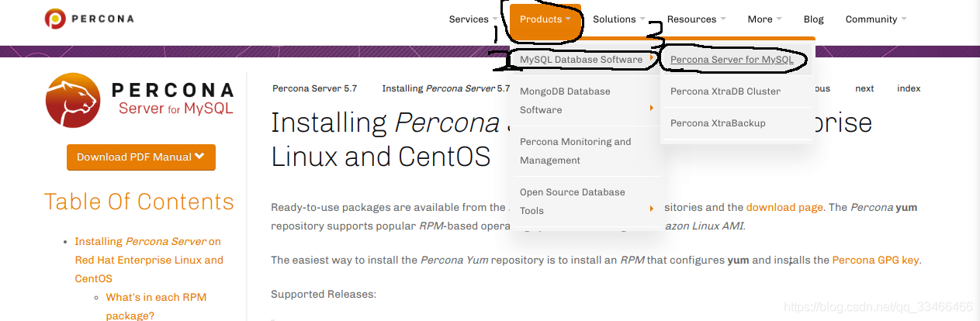
Task: Open the More menu
Action: click(765, 19)
